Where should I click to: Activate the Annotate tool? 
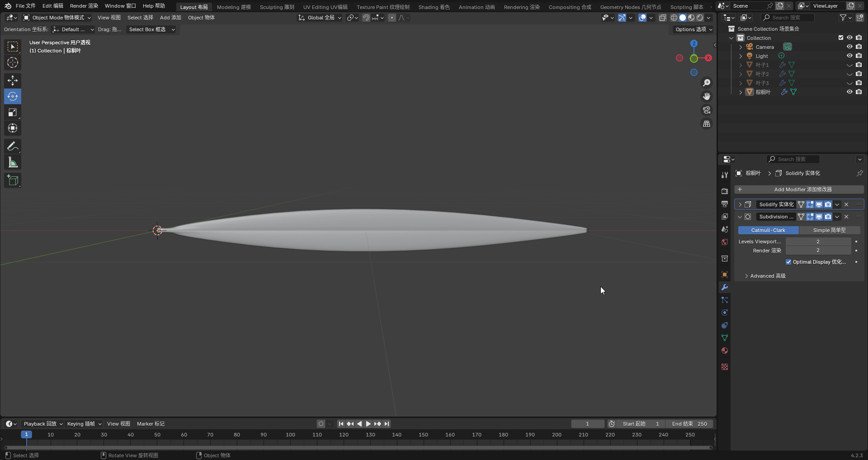[13, 146]
